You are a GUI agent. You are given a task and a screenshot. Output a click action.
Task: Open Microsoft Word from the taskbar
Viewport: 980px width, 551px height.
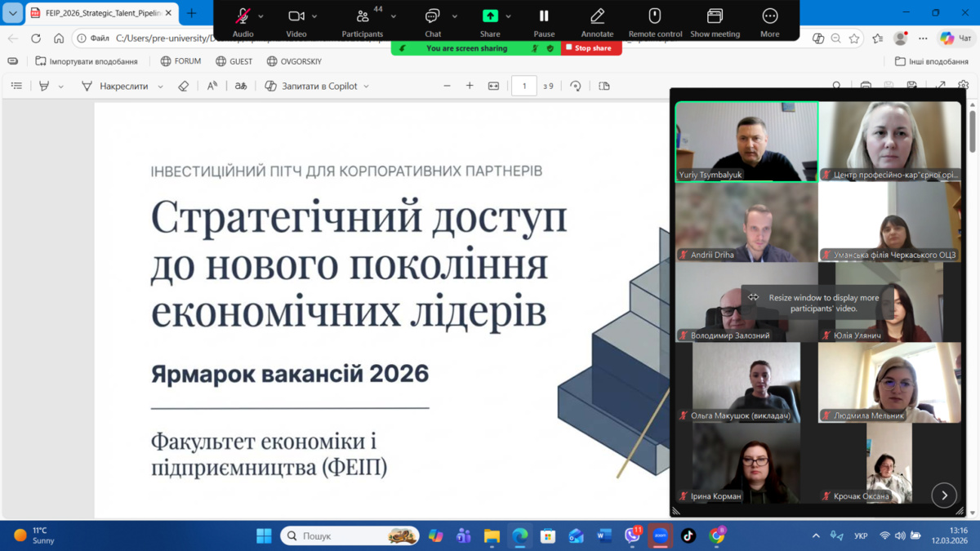tap(604, 535)
